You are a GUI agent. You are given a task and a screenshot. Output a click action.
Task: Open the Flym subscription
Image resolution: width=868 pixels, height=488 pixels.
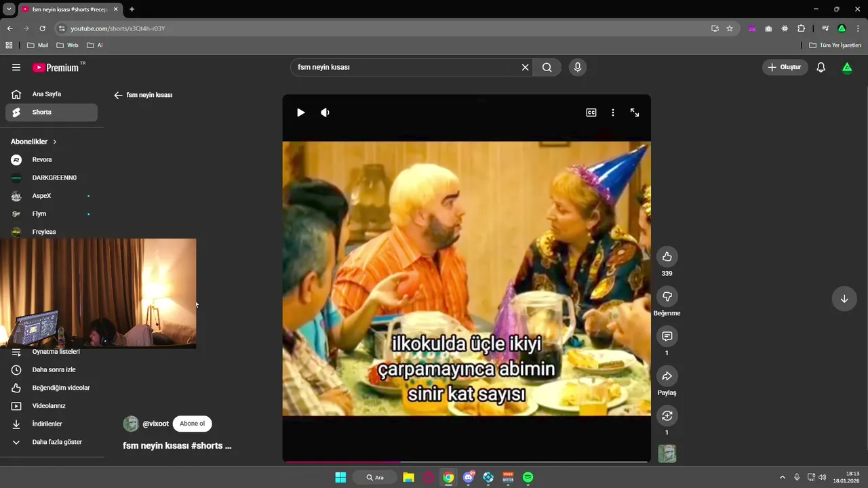coord(51,213)
